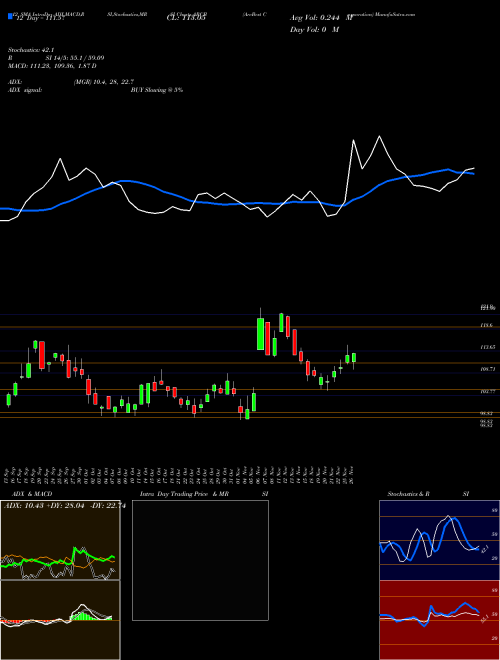Click the 113.65 price axis label

(488, 347)
